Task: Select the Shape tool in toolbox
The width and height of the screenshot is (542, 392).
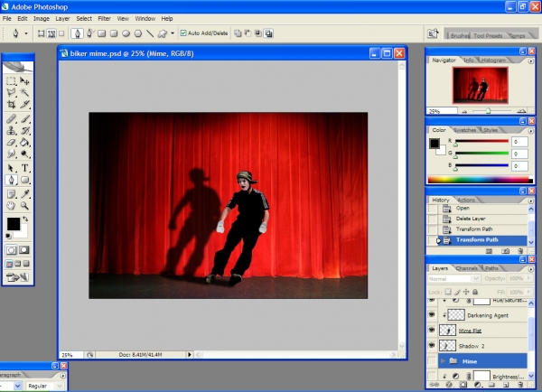Action: point(24,180)
